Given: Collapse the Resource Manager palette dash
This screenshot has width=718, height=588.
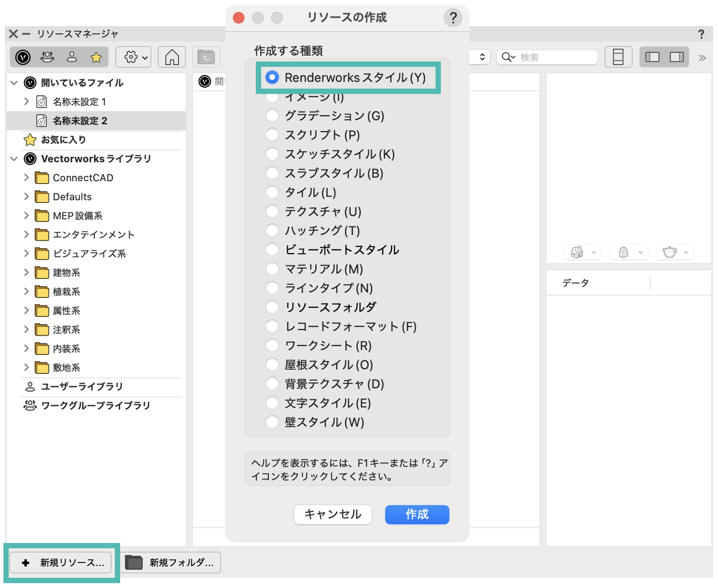Looking at the screenshot, I should [26, 33].
